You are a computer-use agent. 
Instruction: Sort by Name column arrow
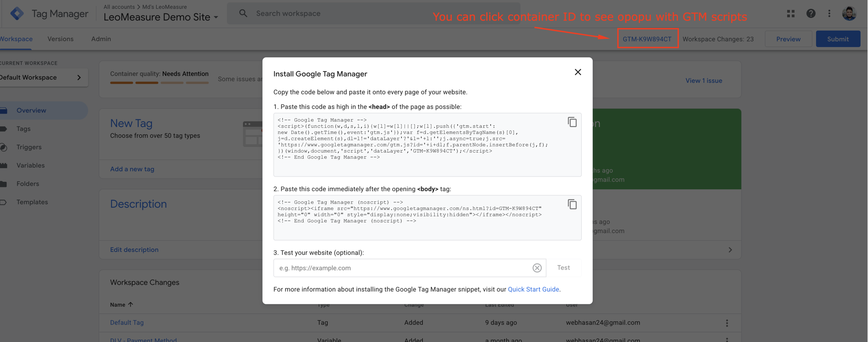coord(130,304)
